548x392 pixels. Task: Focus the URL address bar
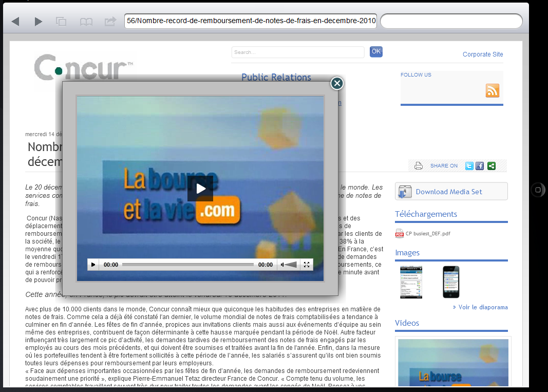[251, 21]
